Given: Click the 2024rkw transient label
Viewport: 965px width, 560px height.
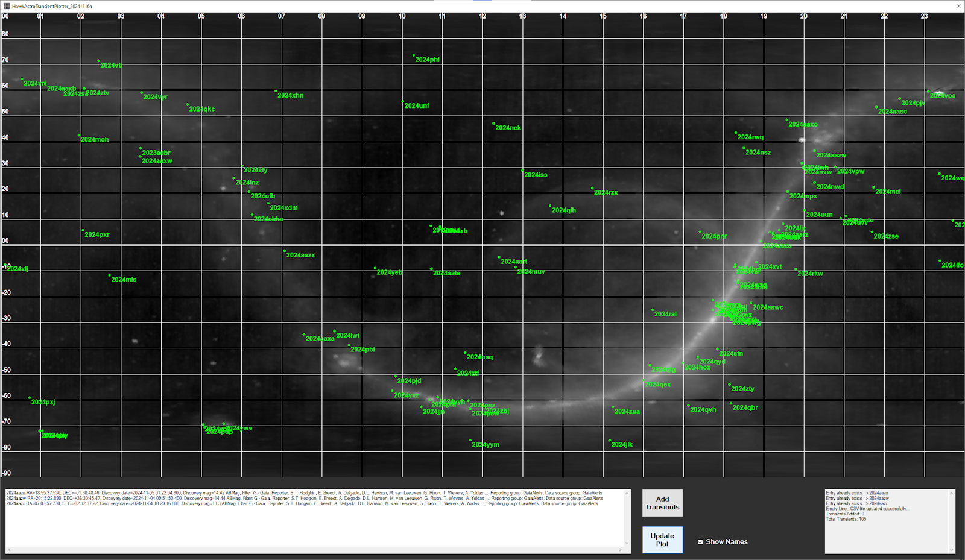Looking at the screenshot, I should coord(810,274).
